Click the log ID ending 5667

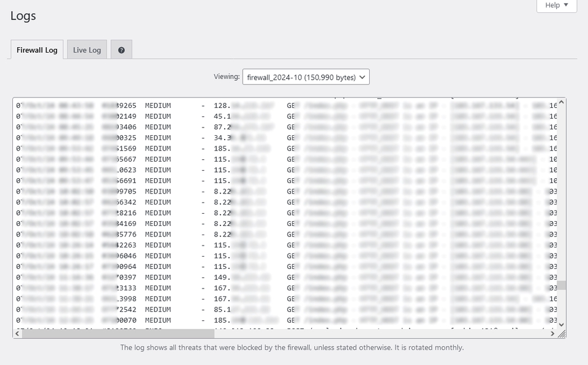119,159
